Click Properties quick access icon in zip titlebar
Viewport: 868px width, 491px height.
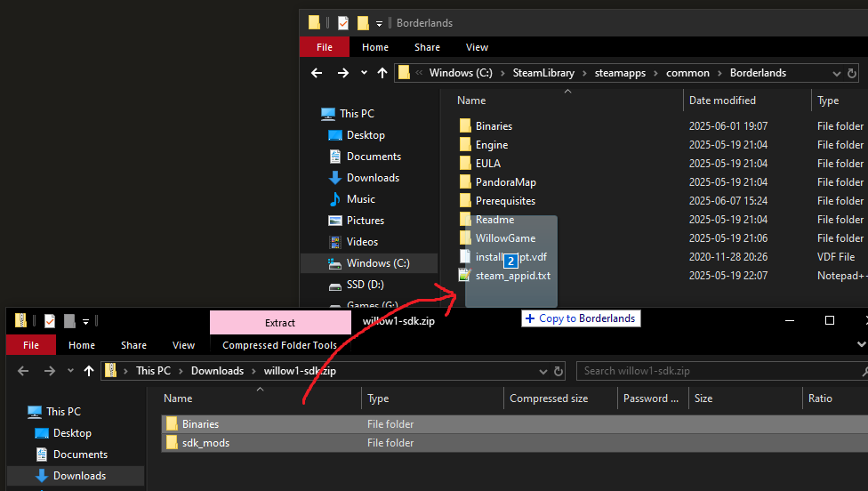pos(50,321)
